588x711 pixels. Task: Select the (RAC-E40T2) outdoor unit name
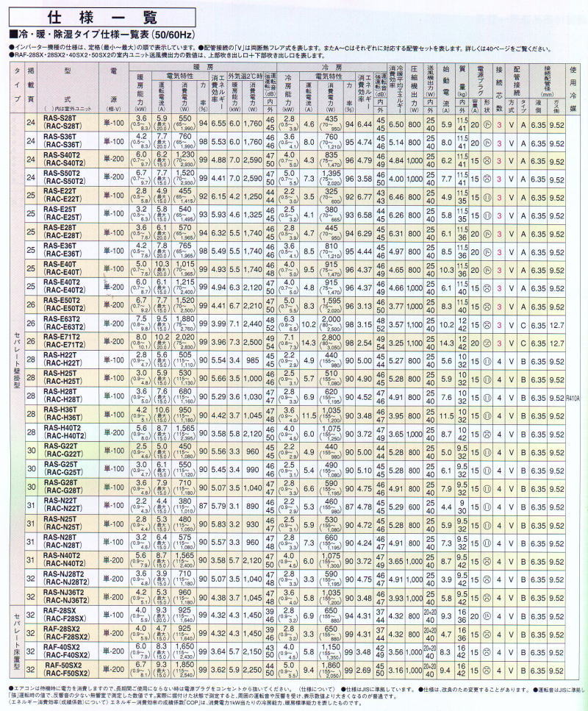(65, 290)
